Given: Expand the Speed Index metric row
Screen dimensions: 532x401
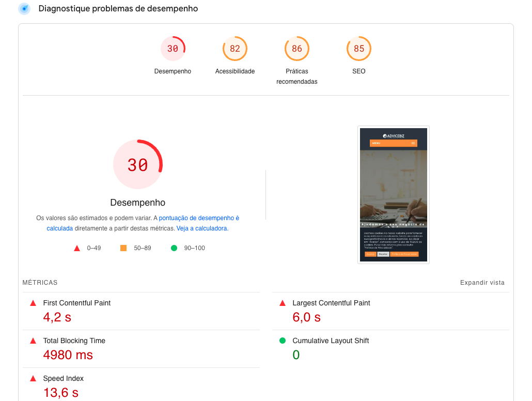Looking at the screenshot, I should [x=63, y=379].
